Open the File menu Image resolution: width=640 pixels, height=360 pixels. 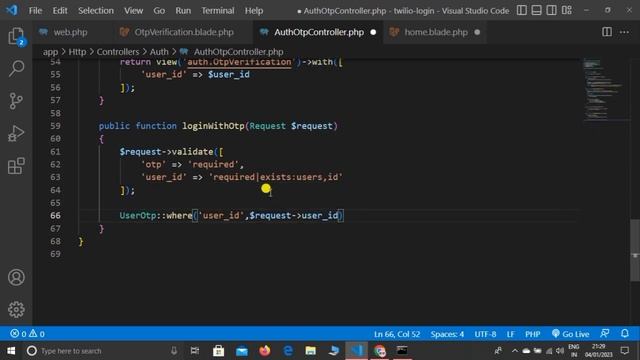[x=35, y=10]
